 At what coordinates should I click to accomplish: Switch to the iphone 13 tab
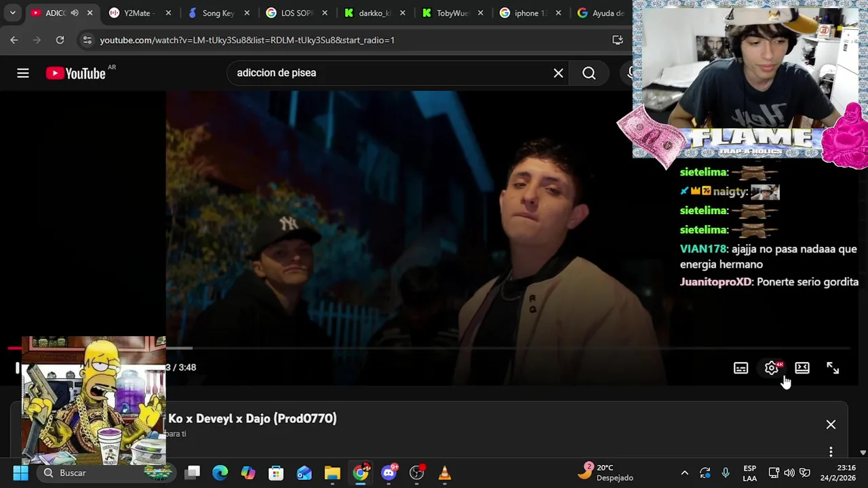point(531,13)
